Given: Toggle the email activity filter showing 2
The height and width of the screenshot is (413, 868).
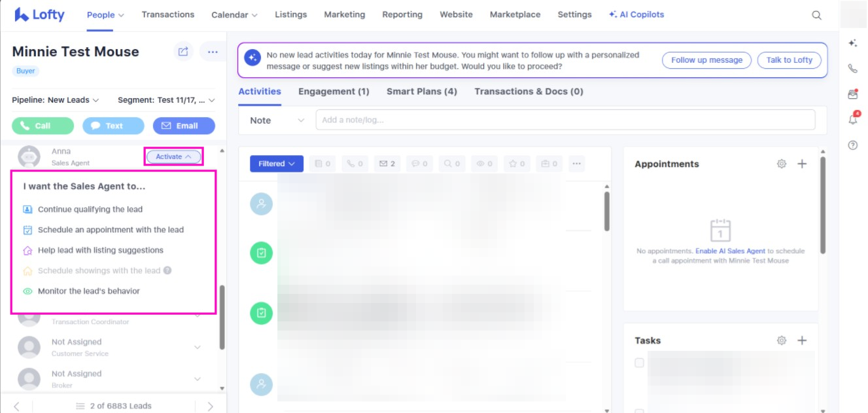Looking at the screenshot, I should 388,164.
